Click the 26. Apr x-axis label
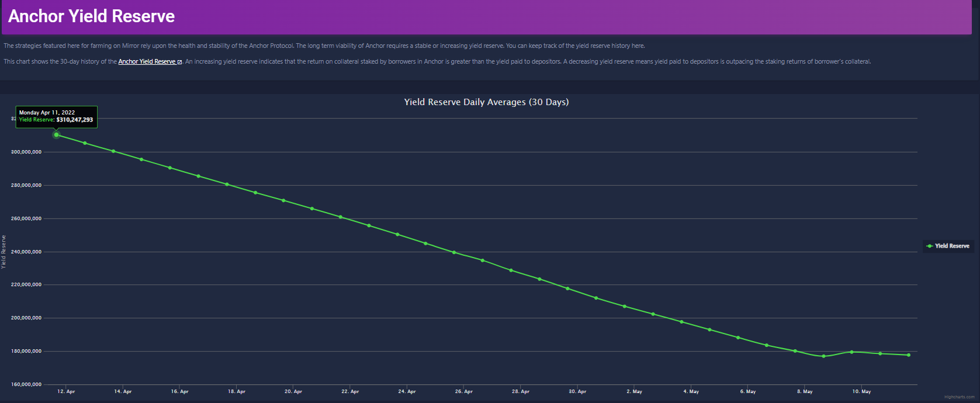The image size is (980, 403). [x=464, y=391]
